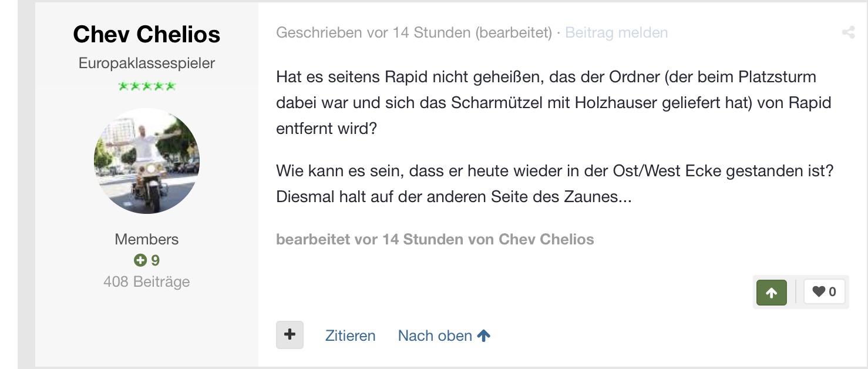Click the bearbeitet vor 14 Stunden edit note
The image size is (868, 369).
(435, 239)
